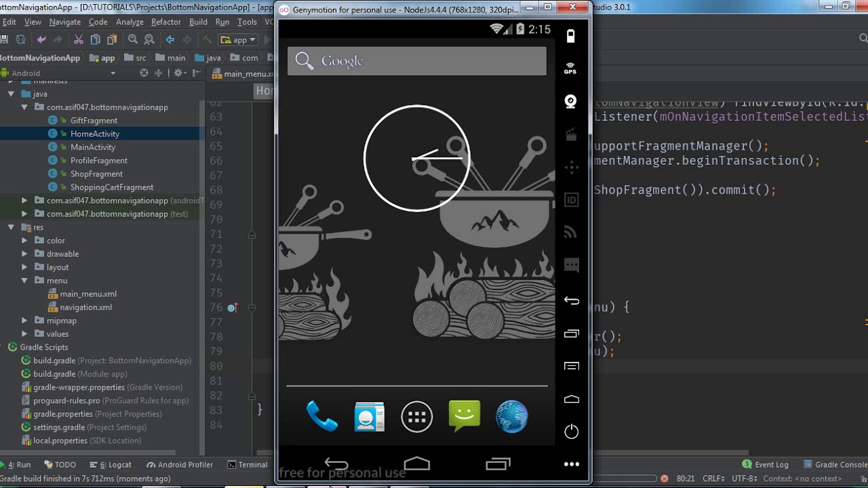Viewport: 868px width, 488px height.
Task: Switch to the main_menu.xml editor tab
Action: tap(243, 74)
